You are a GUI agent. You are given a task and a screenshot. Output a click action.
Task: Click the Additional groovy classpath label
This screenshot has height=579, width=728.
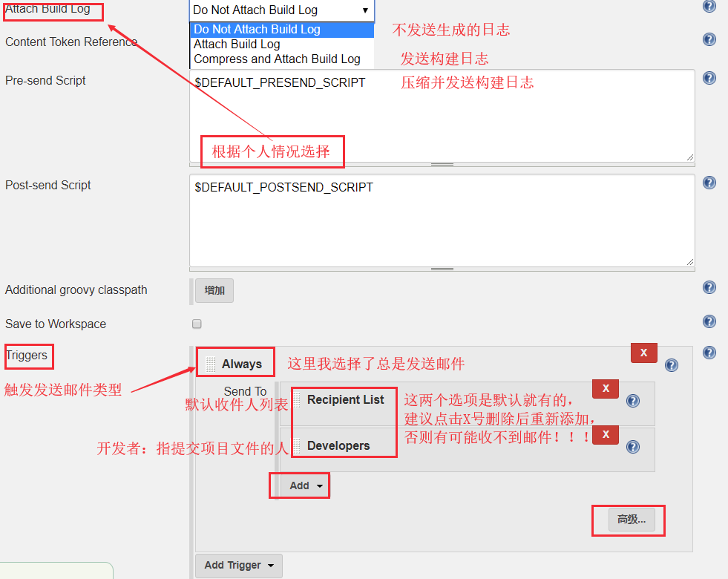76,289
